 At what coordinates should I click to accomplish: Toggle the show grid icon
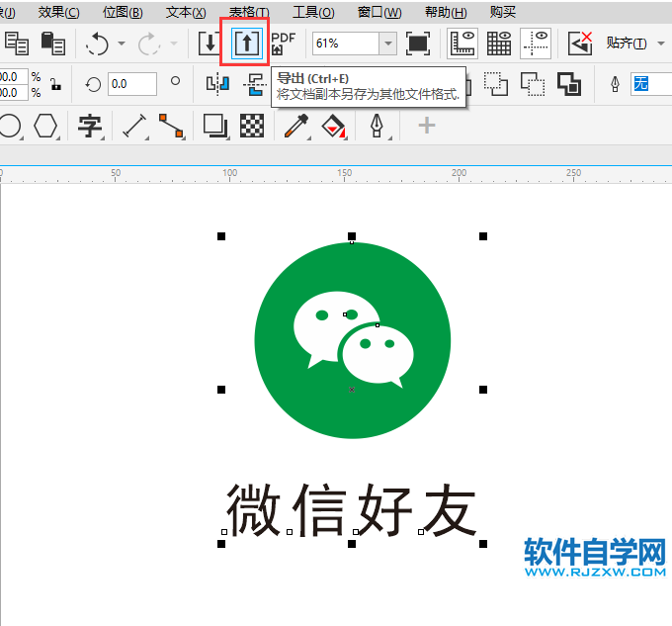click(499, 44)
